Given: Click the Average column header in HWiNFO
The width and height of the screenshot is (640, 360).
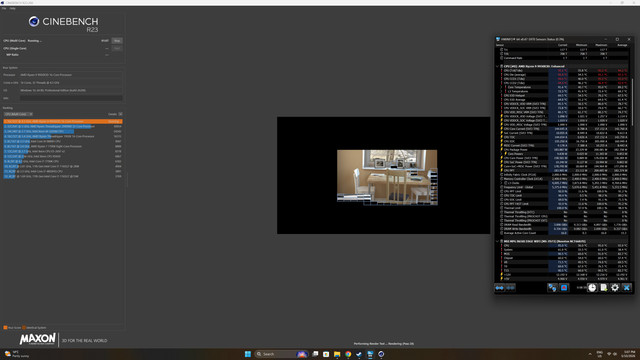Looking at the screenshot, I should [x=622, y=45].
